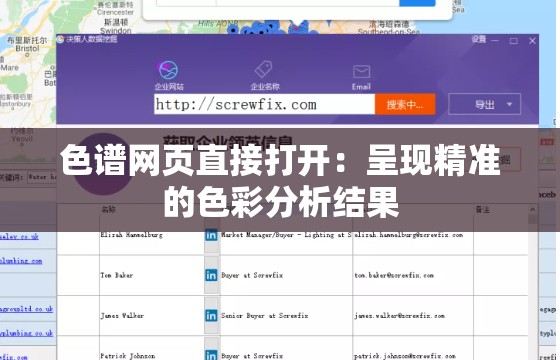560x360 pixels.
Task: Click email patrick.johnson@screwfix.com
Action: (x=405, y=356)
